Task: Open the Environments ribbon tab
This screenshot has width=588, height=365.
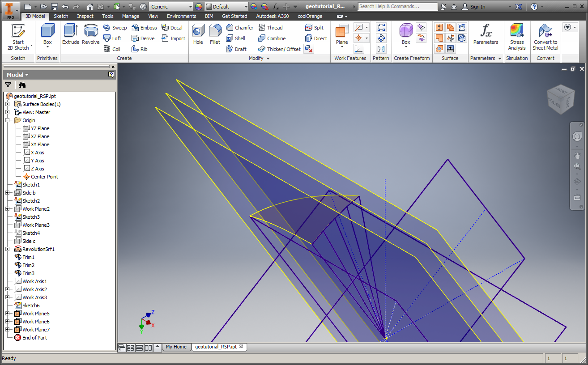Action: [182, 16]
